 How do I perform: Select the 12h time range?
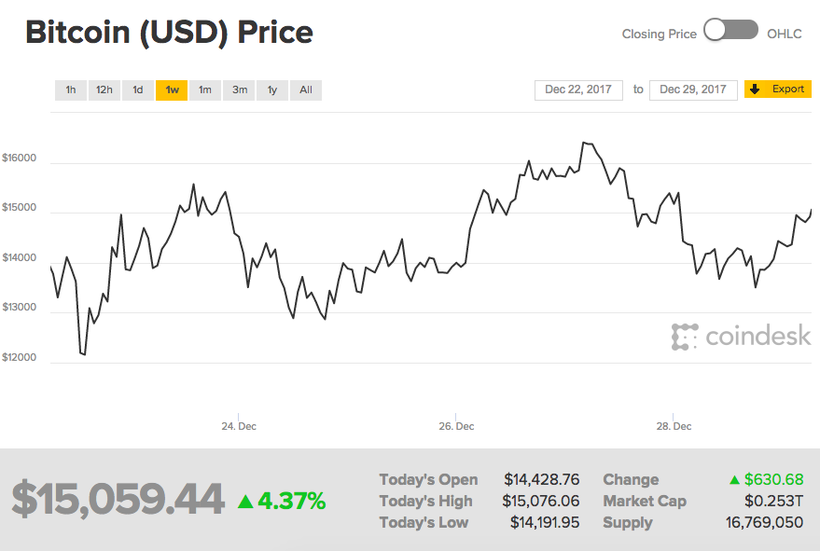[x=104, y=90]
